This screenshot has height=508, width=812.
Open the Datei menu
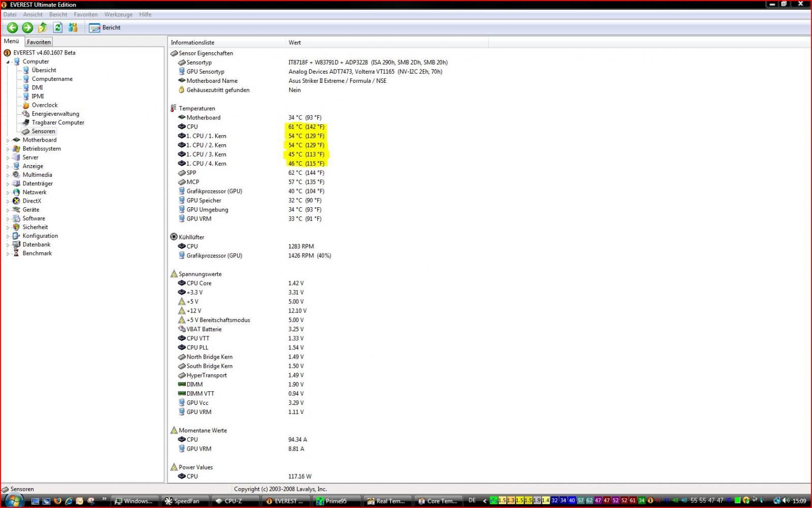coord(10,14)
